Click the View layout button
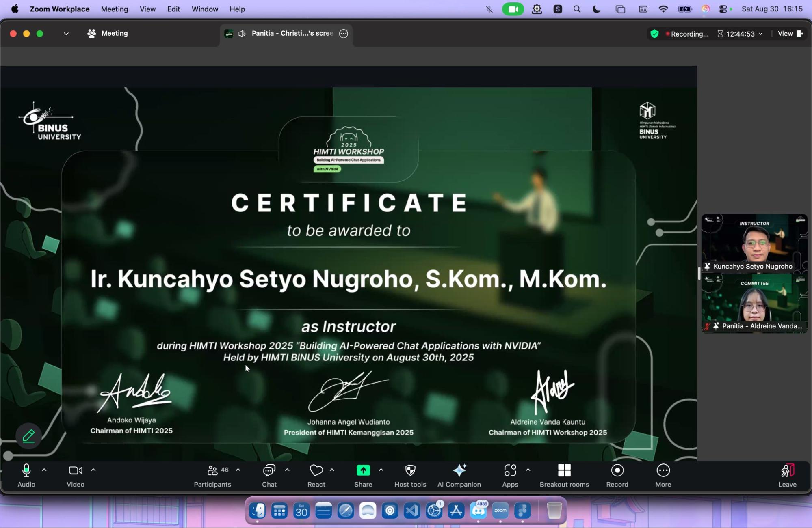 (x=790, y=34)
